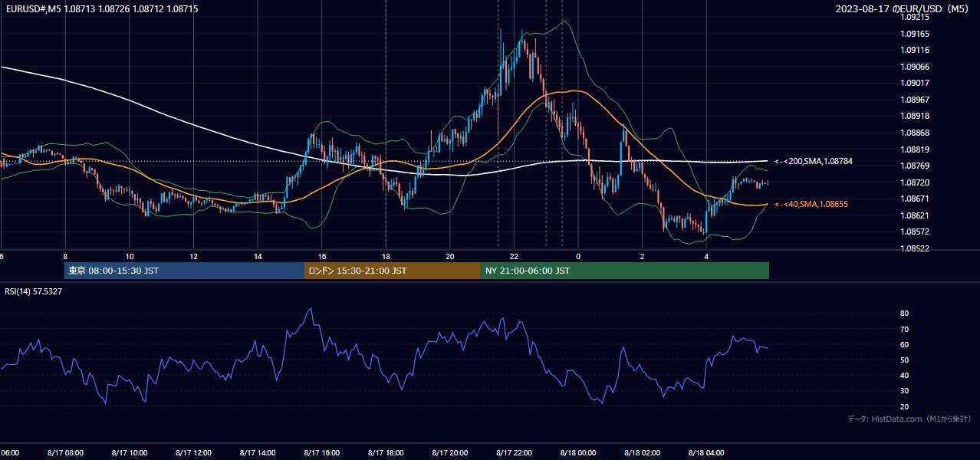Click the RSI 20 level label
Screen dimensions: 980x460
(904, 406)
